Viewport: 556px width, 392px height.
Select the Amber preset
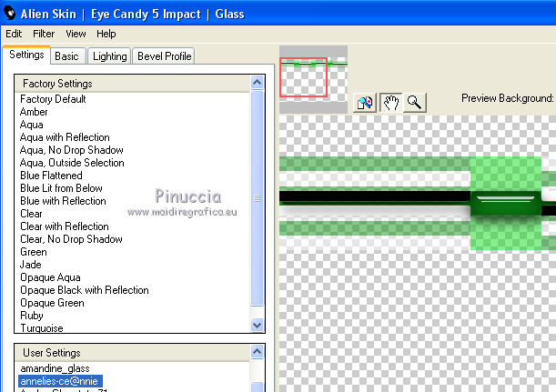[x=34, y=112]
